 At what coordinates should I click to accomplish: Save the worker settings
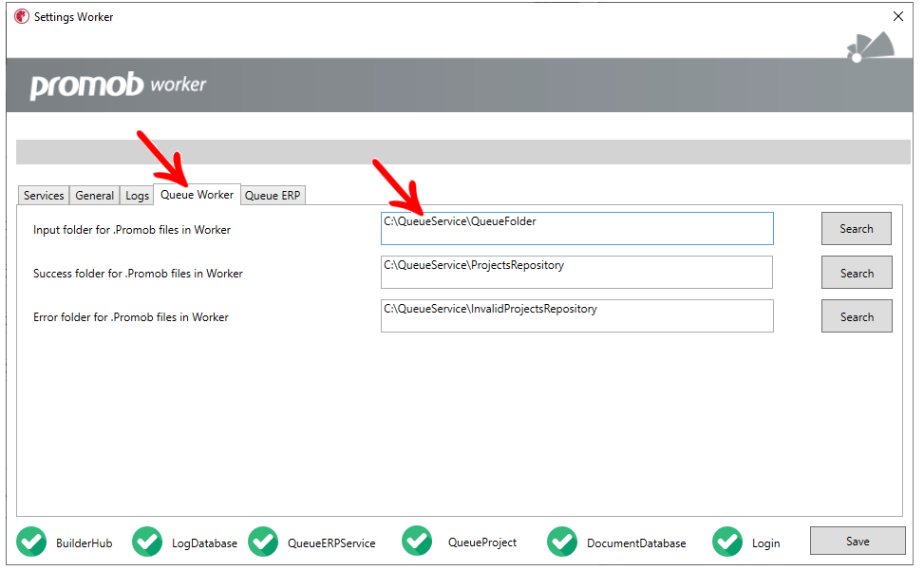click(x=858, y=541)
